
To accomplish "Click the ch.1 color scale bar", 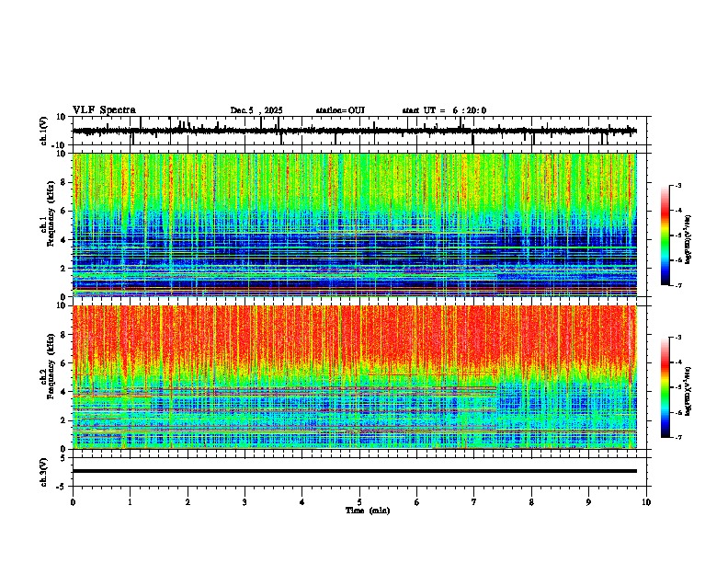I will [x=665, y=236].
